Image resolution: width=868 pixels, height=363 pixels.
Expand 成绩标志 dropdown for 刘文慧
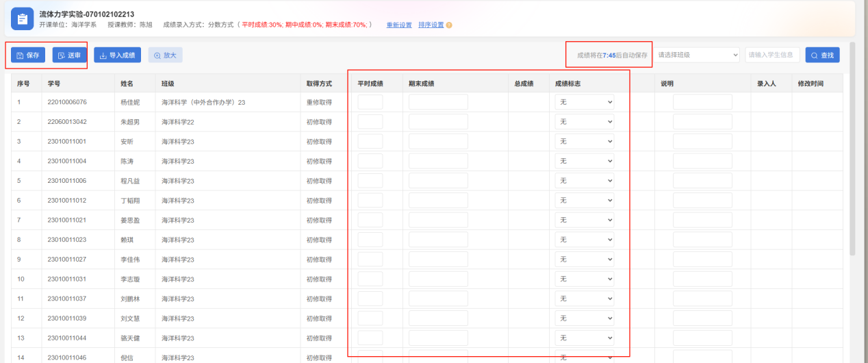(585, 318)
